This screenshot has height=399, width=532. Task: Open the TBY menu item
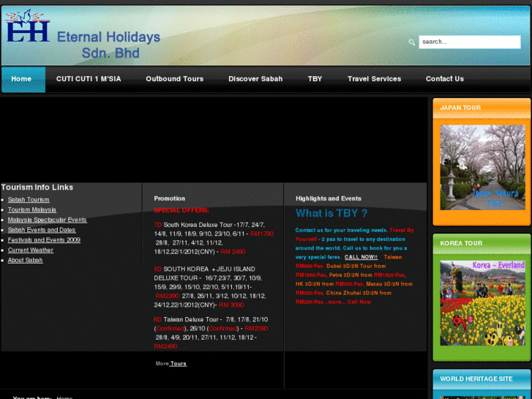(315, 79)
